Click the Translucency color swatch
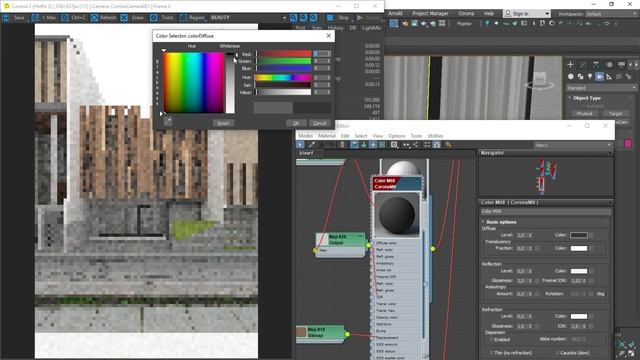This screenshot has width=640, height=360. (579, 248)
